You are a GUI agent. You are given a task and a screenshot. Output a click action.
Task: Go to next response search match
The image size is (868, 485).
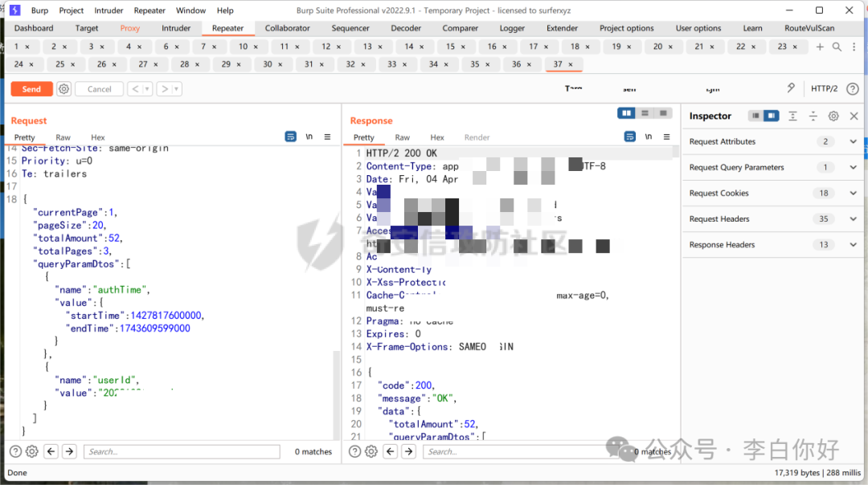click(409, 452)
